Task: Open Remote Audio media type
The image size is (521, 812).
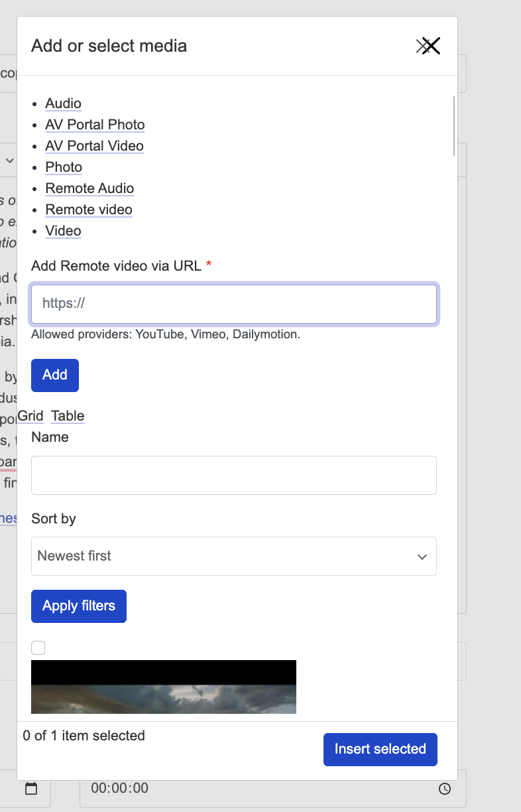Action: tap(89, 188)
